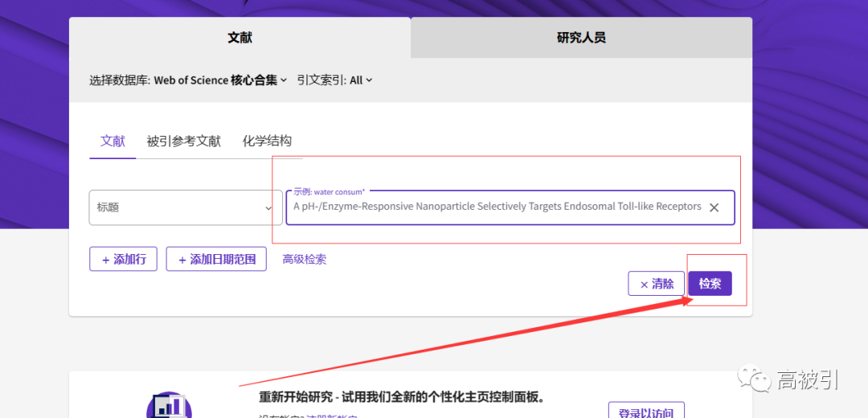This screenshot has width=868, height=418.
Task: Switch to the 文献 top tab
Action: pos(240,38)
